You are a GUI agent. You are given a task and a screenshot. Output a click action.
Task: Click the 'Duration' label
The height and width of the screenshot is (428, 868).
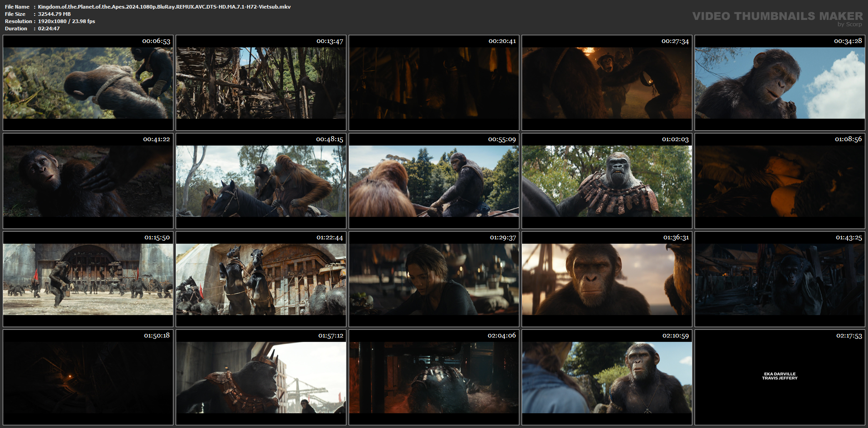click(16, 29)
